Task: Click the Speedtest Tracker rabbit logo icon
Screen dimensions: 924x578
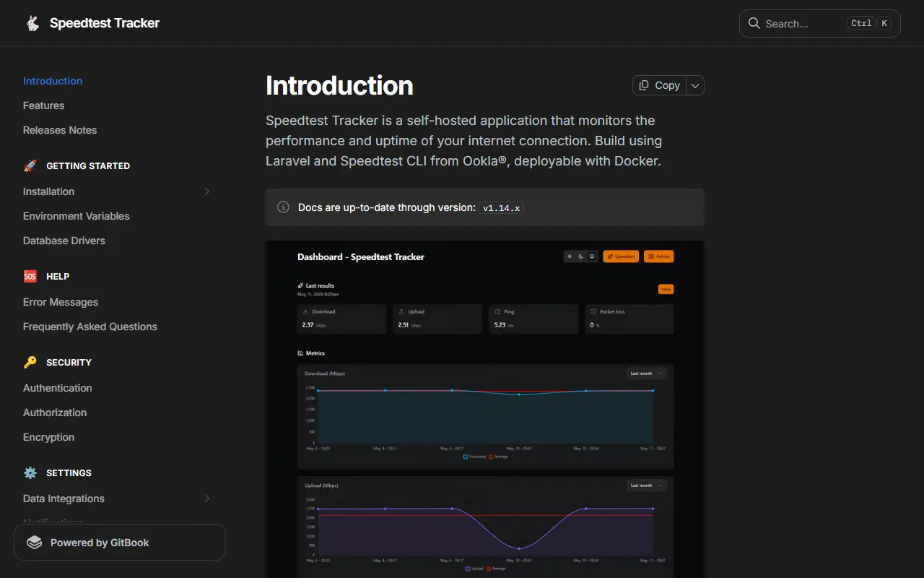Action: 32,23
